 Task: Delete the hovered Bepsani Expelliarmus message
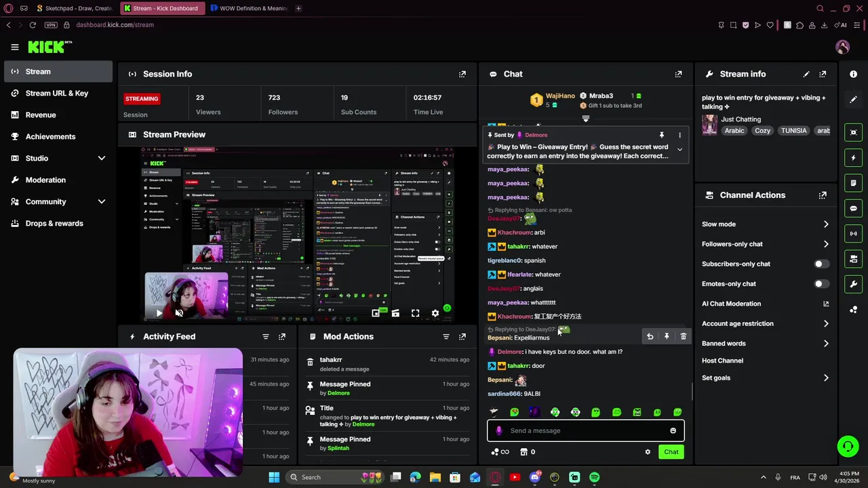[x=683, y=336]
